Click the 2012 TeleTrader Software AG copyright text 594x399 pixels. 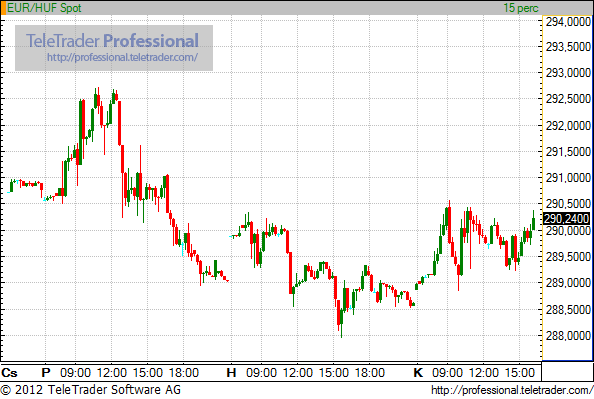pos(91,390)
